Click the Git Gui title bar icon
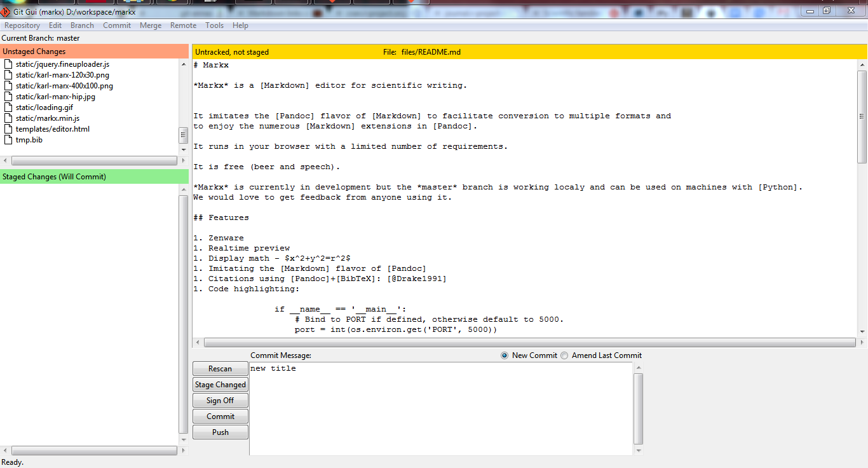 coord(6,11)
